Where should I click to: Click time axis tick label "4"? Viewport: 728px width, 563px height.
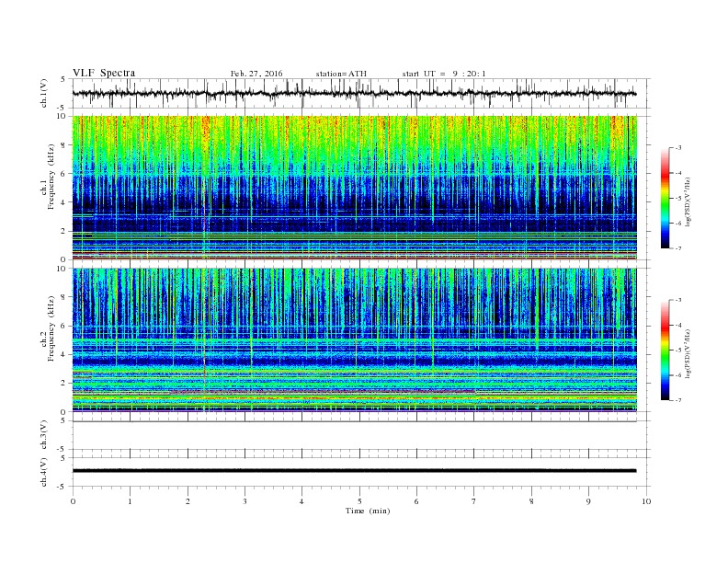coord(301,501)
